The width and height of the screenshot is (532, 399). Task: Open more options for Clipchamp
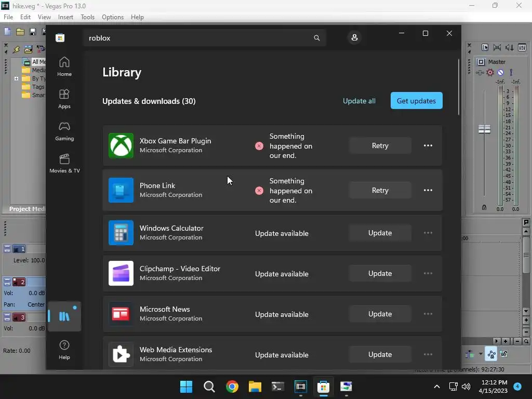428,273
